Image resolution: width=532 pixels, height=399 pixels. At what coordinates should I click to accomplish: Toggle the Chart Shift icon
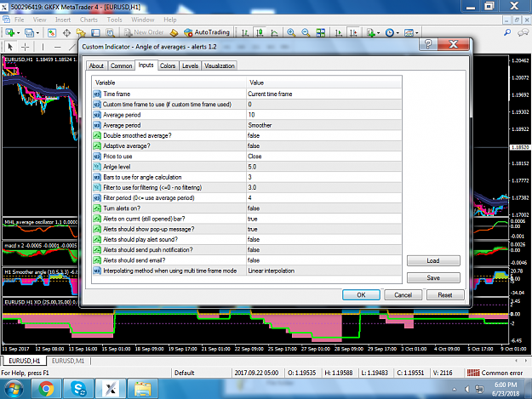tap(353, 32)
